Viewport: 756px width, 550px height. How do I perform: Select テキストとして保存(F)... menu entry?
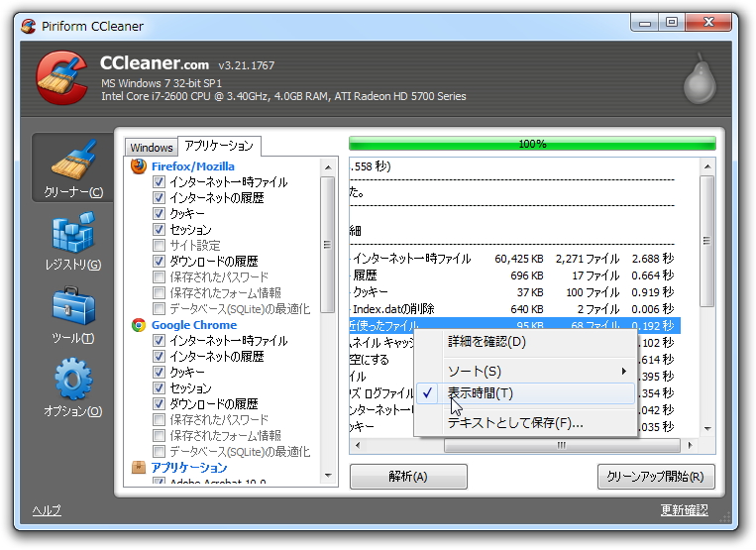(525, 423)
